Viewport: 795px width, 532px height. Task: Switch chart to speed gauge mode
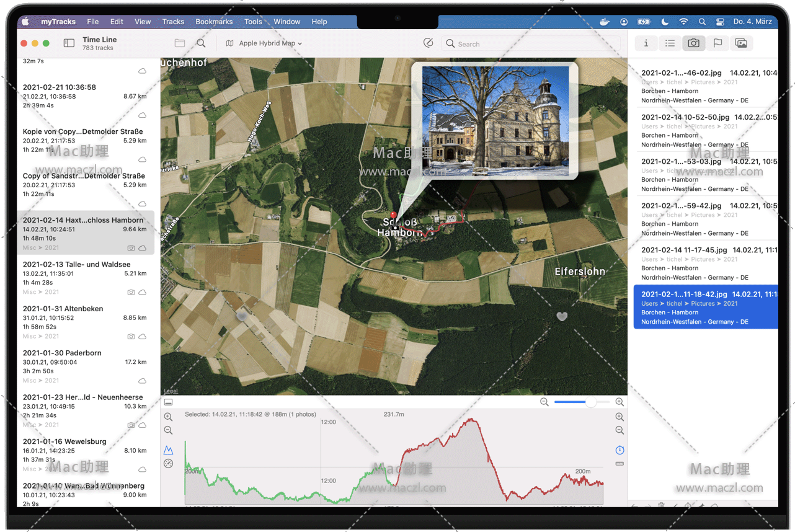pos(168,464)
